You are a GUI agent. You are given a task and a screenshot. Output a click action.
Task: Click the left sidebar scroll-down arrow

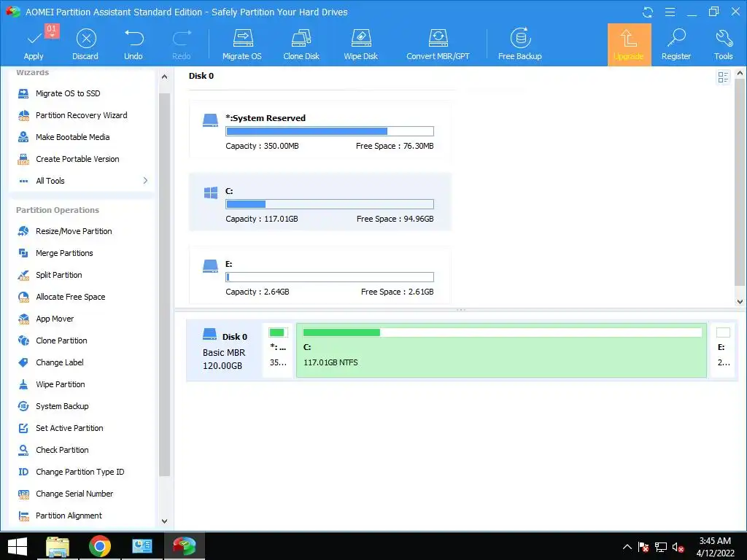[x=164, y=521]
